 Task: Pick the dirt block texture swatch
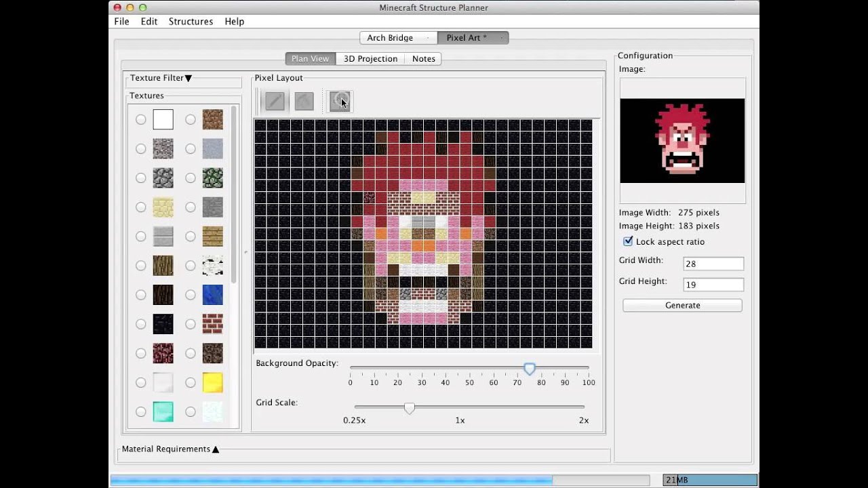click(212, 119)
